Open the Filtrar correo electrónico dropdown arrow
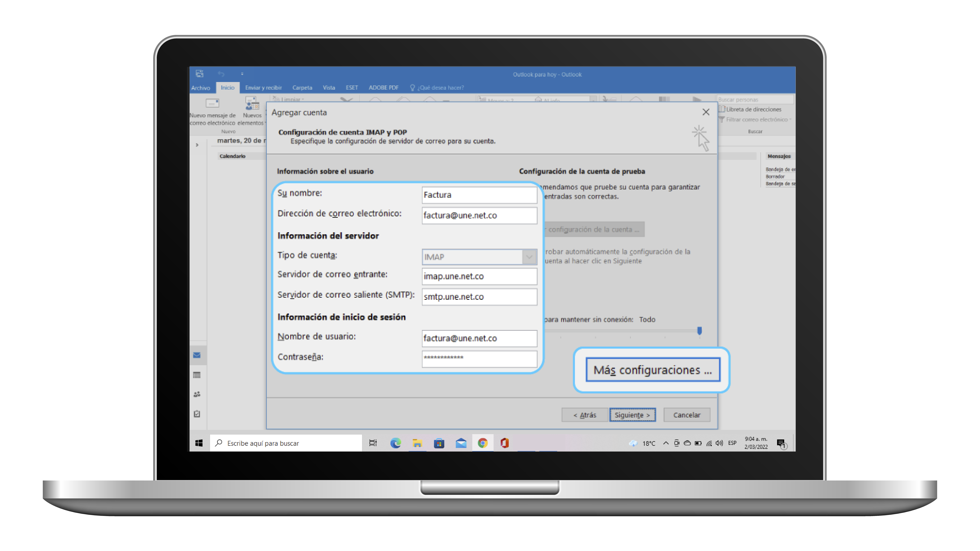 pyautogui.click(x=790, y=119)
